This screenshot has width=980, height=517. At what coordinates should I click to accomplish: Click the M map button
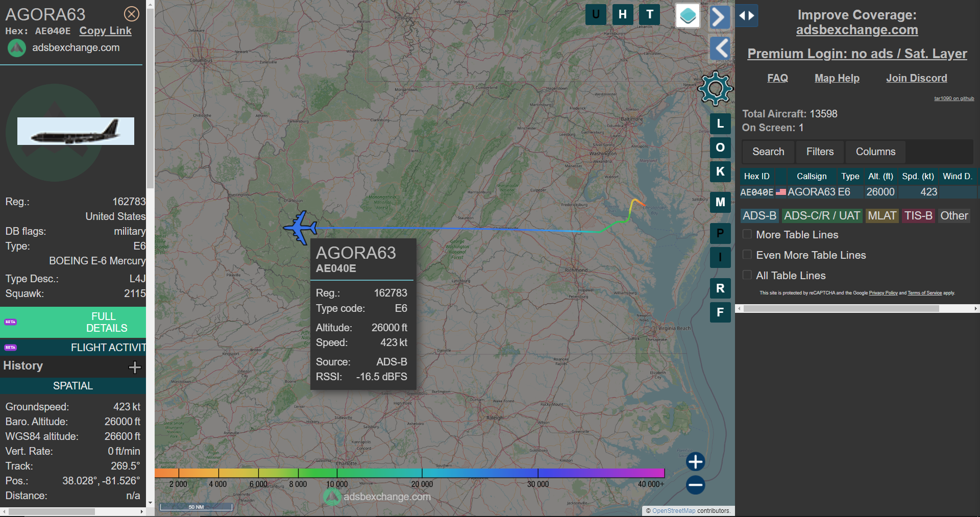[720, 202]
